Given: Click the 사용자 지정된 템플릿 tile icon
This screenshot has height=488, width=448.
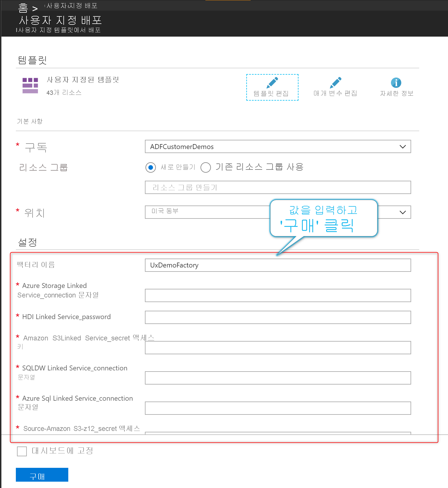Looking at the screenshot, I should [x=30, y=85].
